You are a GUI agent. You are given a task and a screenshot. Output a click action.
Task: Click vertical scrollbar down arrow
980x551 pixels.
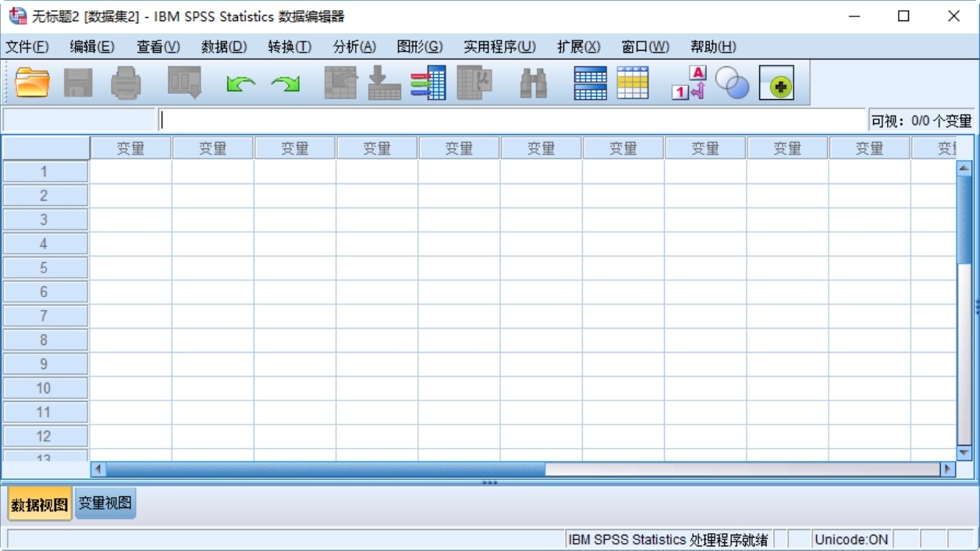pyautogui.click(x=964, y=452)
